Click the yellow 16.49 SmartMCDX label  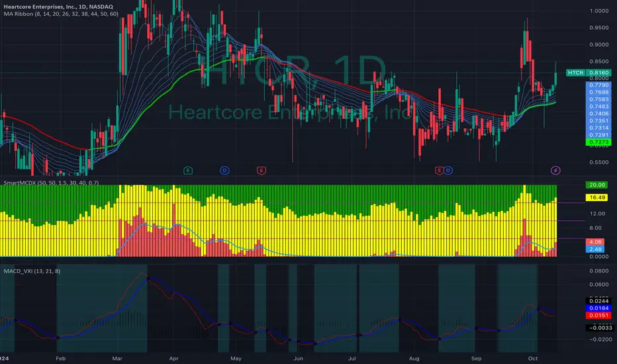(597, 197)
